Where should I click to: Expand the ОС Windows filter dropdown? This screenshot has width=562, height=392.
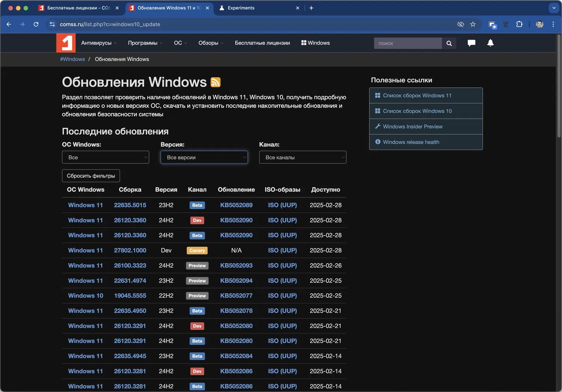pyautogui.click(x=105, y=157)
